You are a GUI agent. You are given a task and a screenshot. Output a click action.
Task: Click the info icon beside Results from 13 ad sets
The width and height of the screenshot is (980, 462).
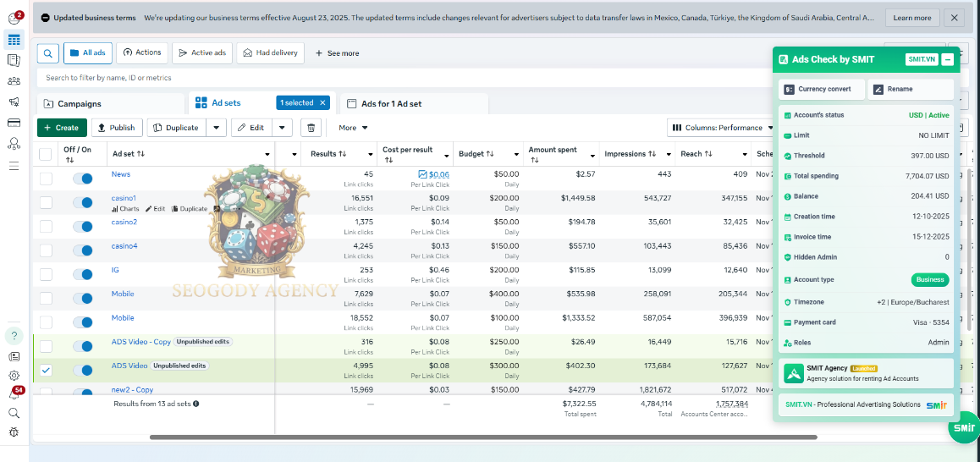tap(196, 404)
